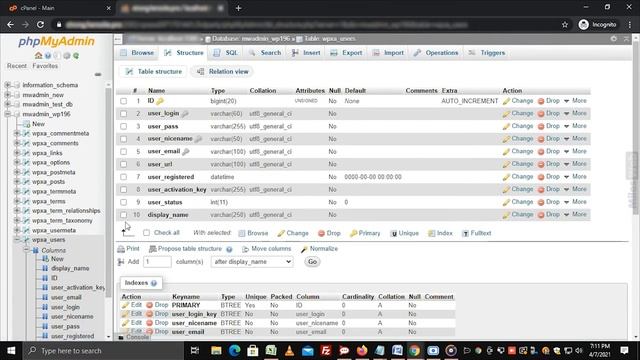Click Chrome icon in taskbar
Image resolution: width=640 pixels, height=360 pixels.
(414, 351)
